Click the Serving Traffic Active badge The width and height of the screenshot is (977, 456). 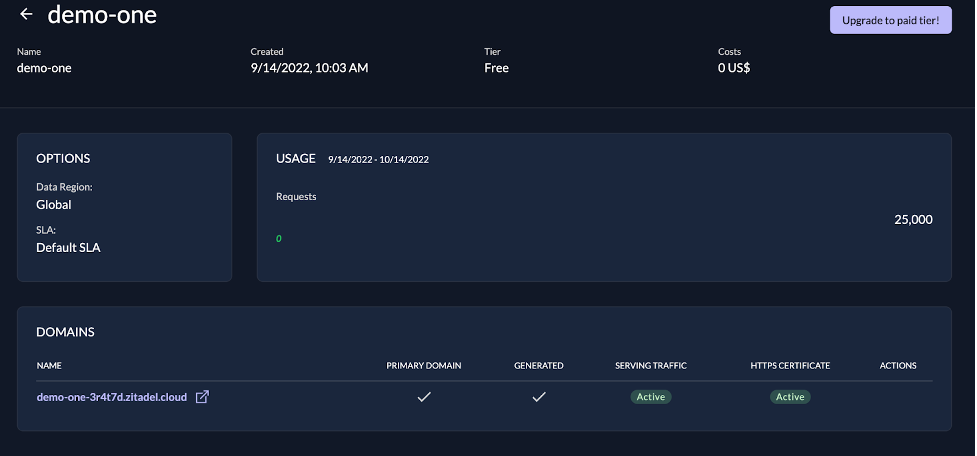point(651,397)
